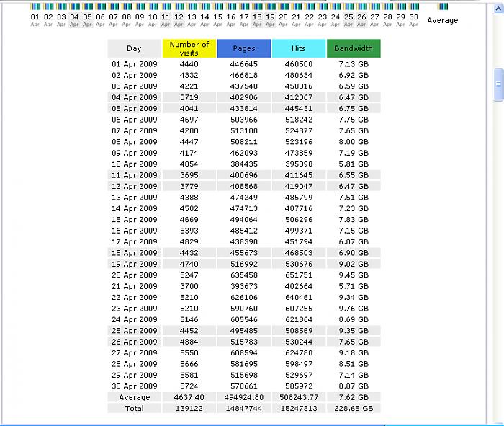The image size is (504, 426).
Task: Click total bandwidth '228.65 GB'
Action: [x=354, y=408]
